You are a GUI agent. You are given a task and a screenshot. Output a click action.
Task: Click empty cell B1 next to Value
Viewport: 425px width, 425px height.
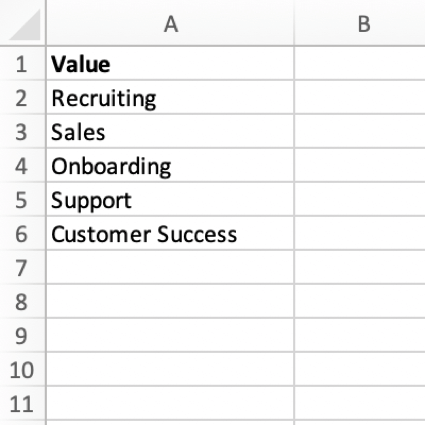coord(360,63)
